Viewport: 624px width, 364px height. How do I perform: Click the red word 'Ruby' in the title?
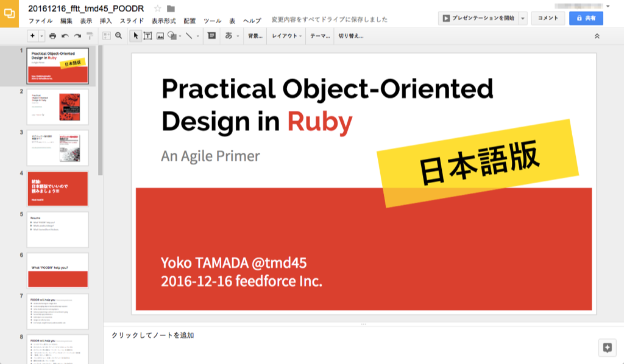(320, 121)
